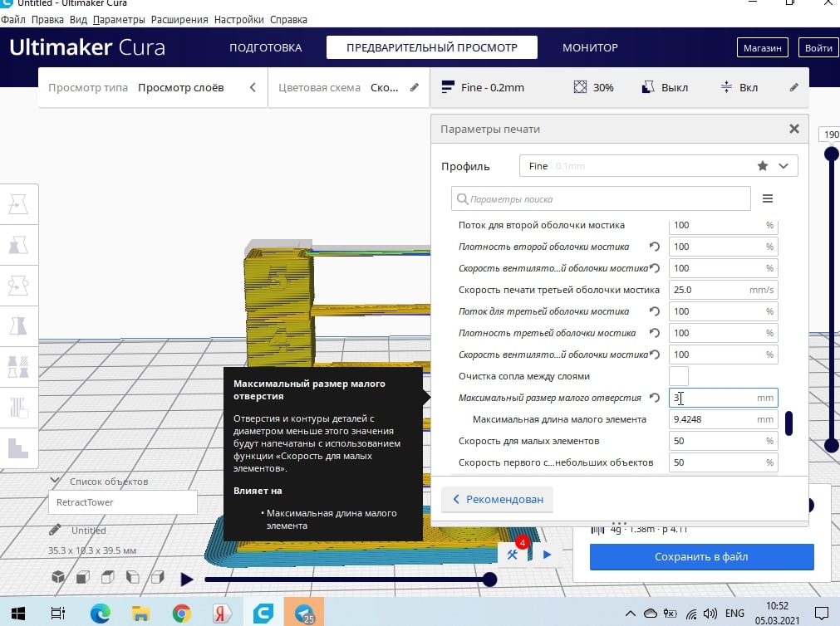The height and width of the screenshot is (626, 840).
Task: Open the Расширения menu
Action: (179, 20)
